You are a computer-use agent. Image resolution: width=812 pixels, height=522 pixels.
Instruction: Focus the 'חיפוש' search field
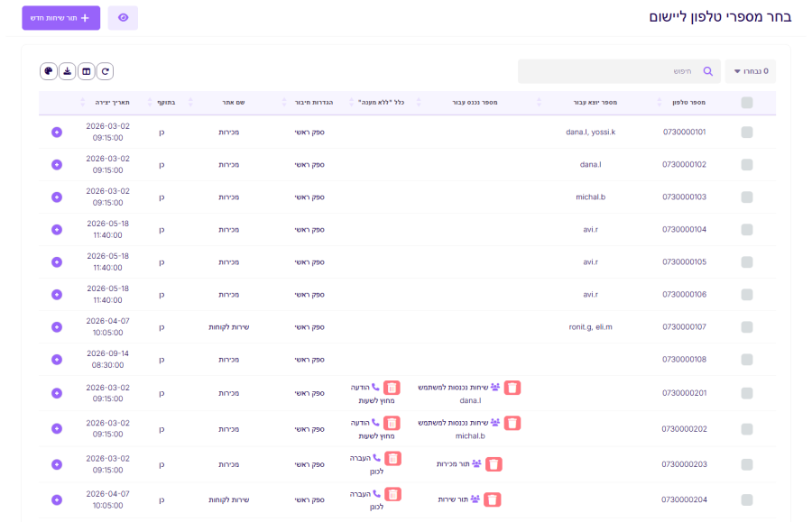619,71
